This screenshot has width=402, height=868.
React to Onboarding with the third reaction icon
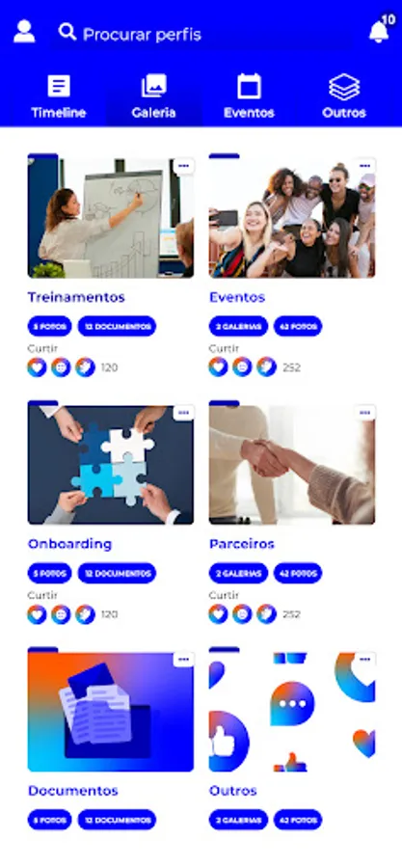pos(85,614)
